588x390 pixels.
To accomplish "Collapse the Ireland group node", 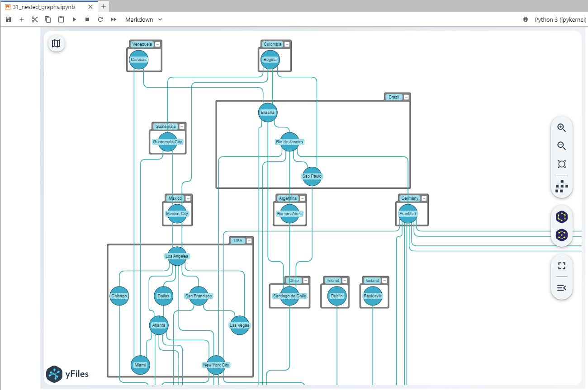I will coord(345,281).
